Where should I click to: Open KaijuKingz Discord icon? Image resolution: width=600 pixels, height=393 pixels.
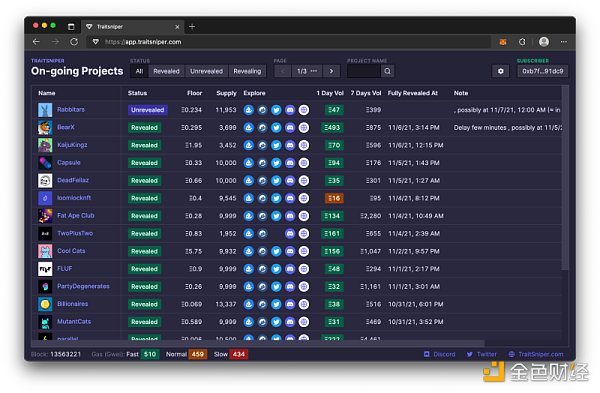(x=290, y=145)
